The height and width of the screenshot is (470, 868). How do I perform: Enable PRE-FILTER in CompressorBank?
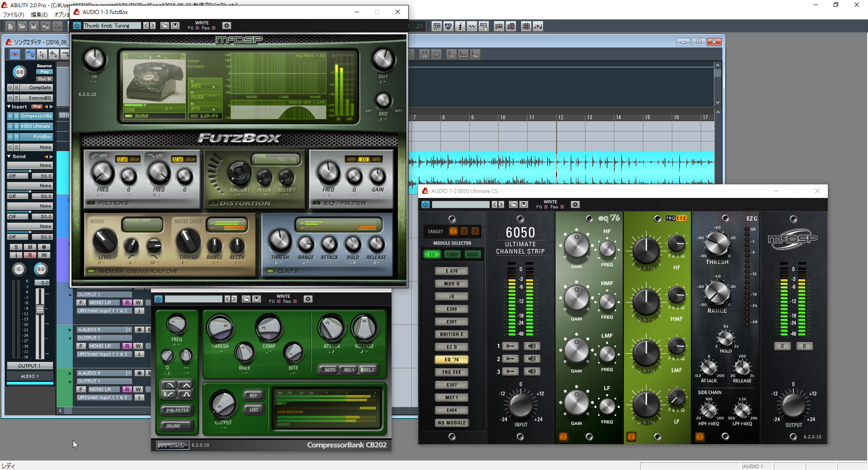177,411
